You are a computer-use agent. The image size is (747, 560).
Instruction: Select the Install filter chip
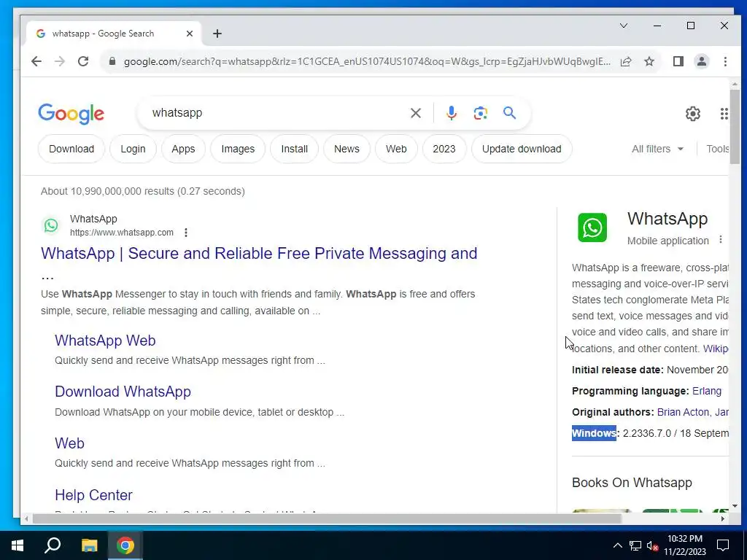pos(295,149)
